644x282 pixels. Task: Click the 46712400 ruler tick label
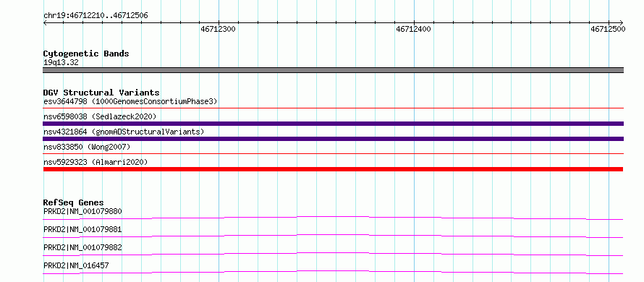click(414, 29)
